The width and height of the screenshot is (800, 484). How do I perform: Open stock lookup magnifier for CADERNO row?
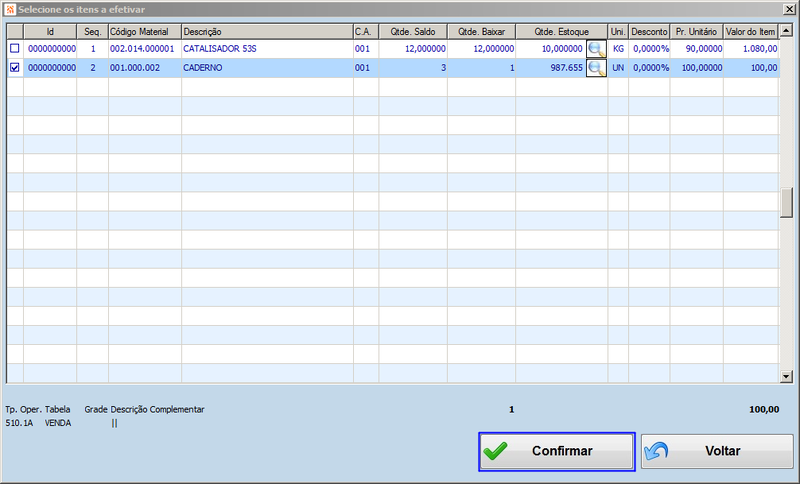tap(596, 68)
